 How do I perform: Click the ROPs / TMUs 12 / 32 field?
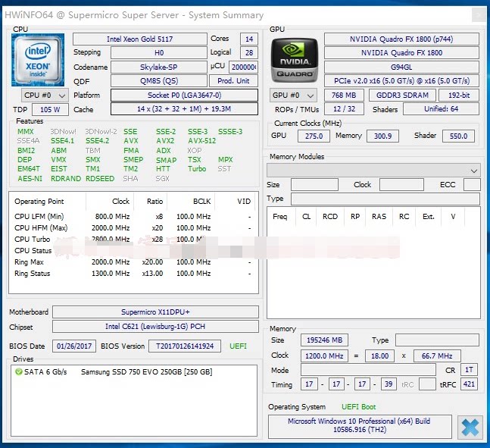click(x=344, y=109)
